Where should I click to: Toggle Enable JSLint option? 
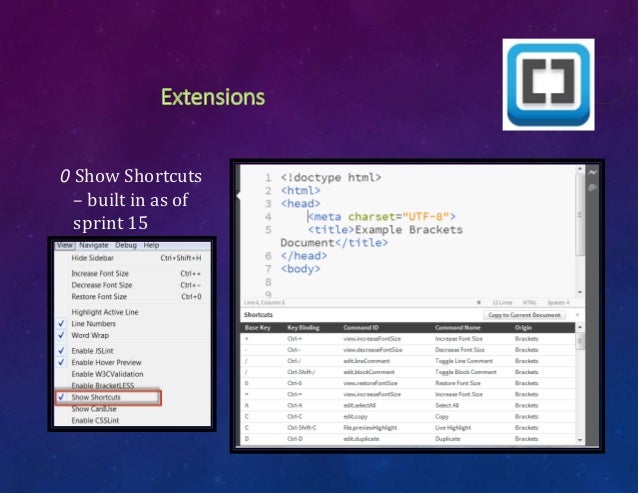point(133,351)
